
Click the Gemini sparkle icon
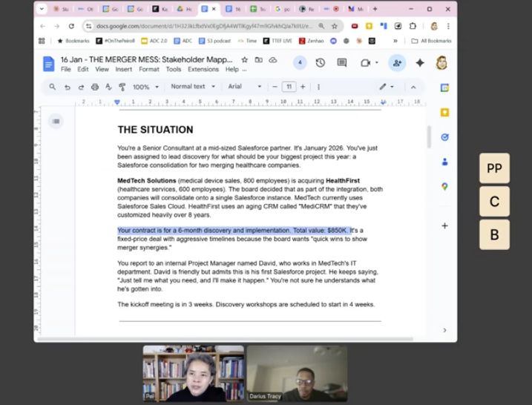pyautogui.click(x=420, y=63)
